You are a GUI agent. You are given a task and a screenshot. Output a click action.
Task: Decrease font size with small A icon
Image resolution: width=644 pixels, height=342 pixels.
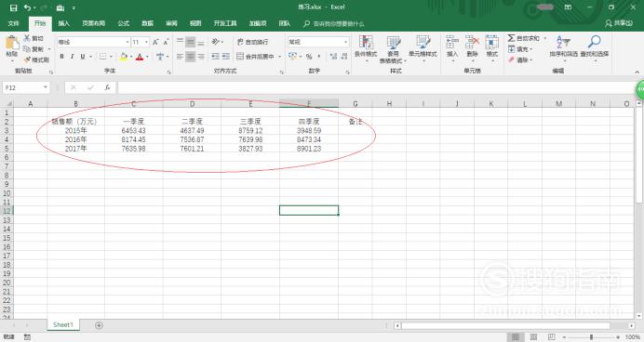click(166, 42)
